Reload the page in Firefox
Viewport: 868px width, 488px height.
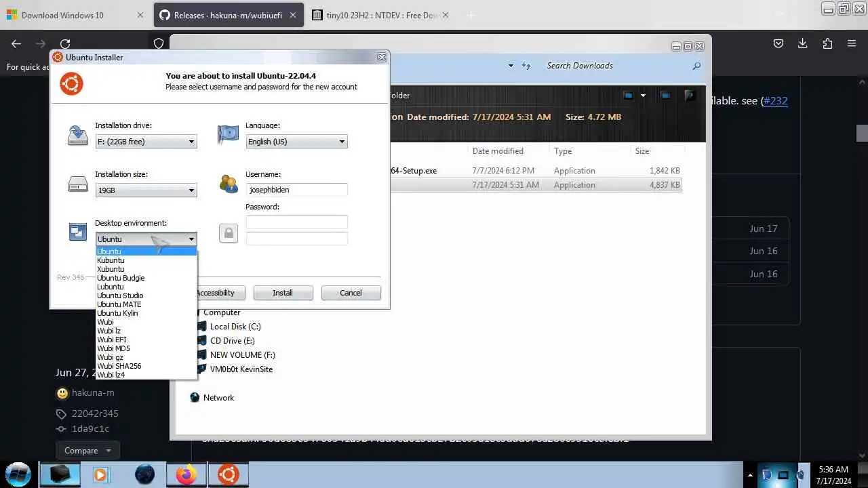click(x=65, y=43)
